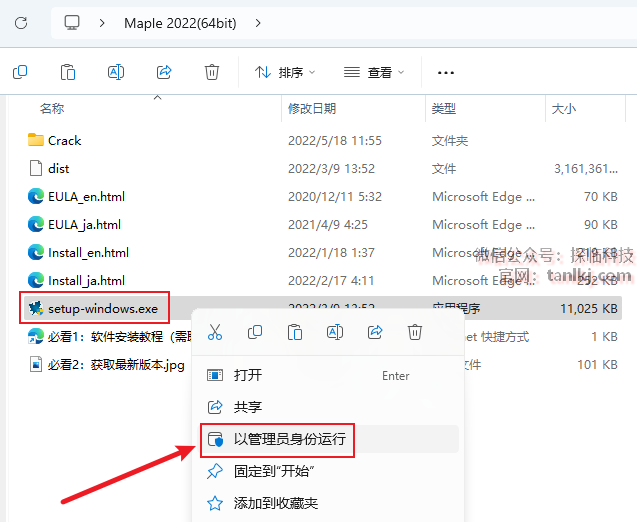Click the date 2022/5/18 11:55

(x=335, y=141)
